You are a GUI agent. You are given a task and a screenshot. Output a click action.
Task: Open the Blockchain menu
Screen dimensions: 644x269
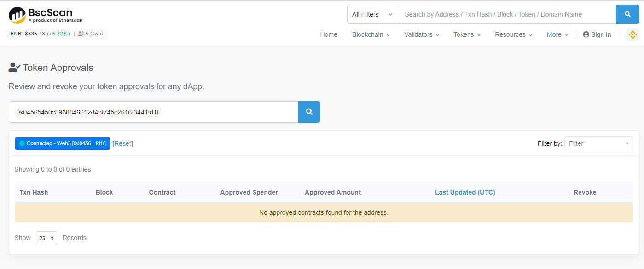click(x=371, y=34)
